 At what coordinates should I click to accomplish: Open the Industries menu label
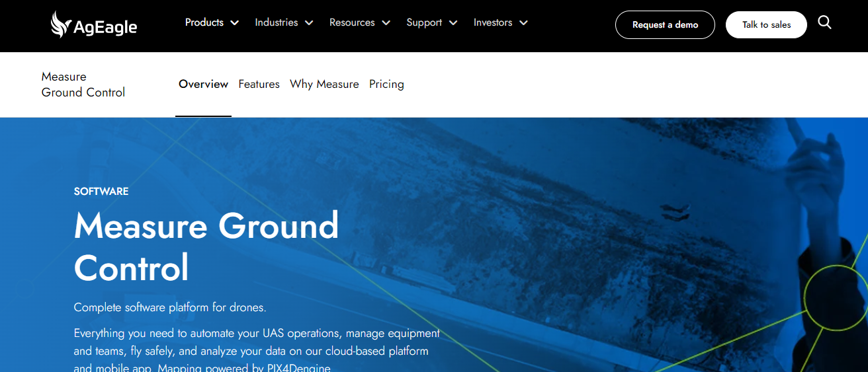coord(276,22)
